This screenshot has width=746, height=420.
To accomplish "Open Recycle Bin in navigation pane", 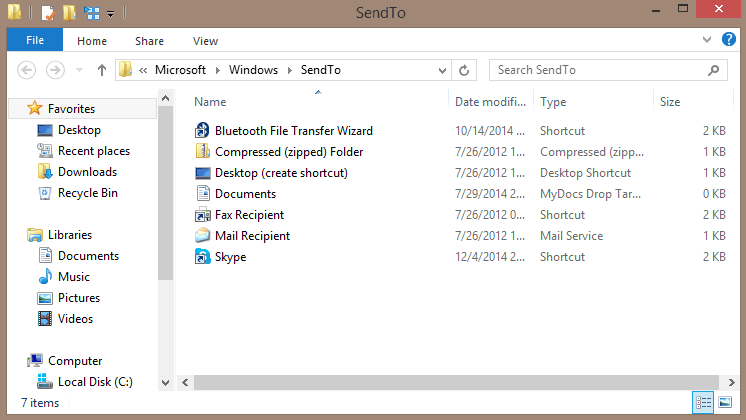I will click(88, 193).
